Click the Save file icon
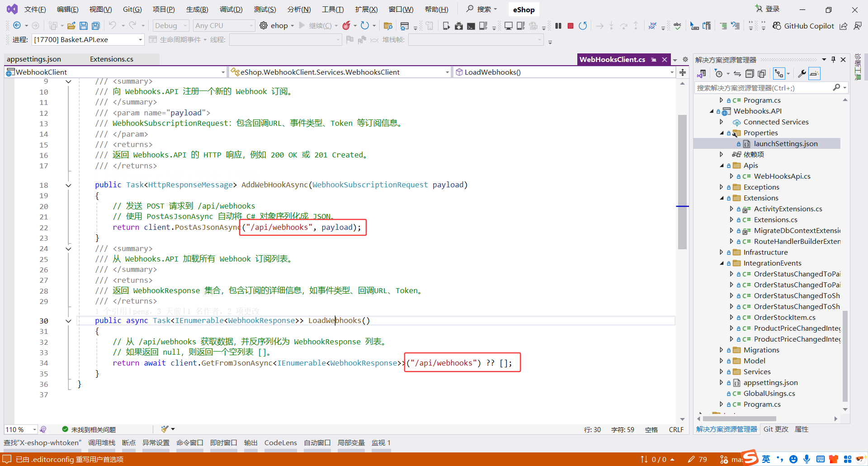868x466 pixels. (84, 26)
